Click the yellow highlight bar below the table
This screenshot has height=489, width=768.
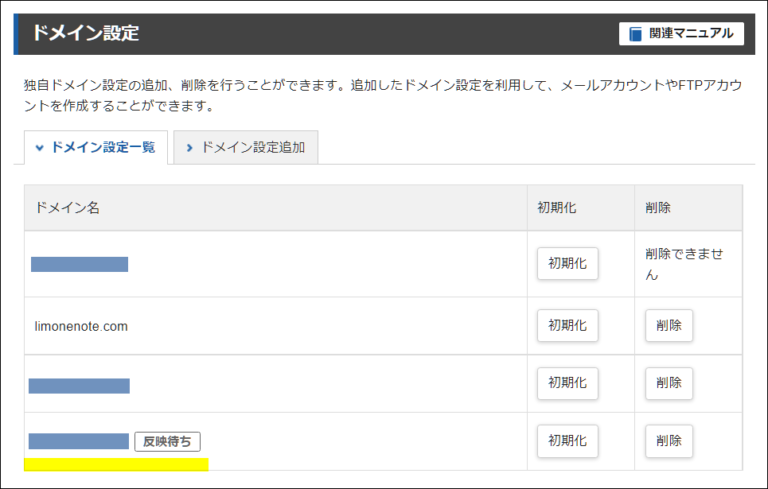click(116, 464)
